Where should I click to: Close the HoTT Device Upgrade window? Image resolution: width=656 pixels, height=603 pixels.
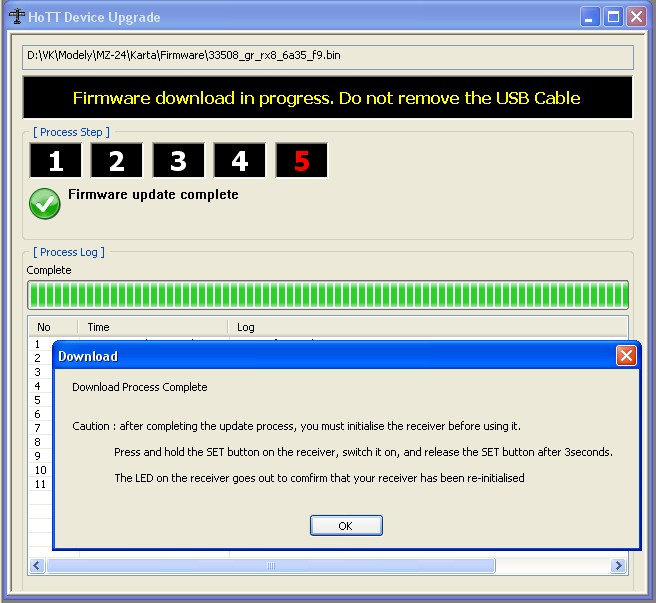click(636, 17)
